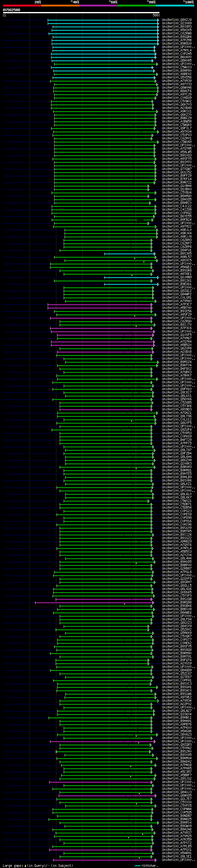
Task: Click the cyan alignment bar for B9S365
Action: pos(130,254)
